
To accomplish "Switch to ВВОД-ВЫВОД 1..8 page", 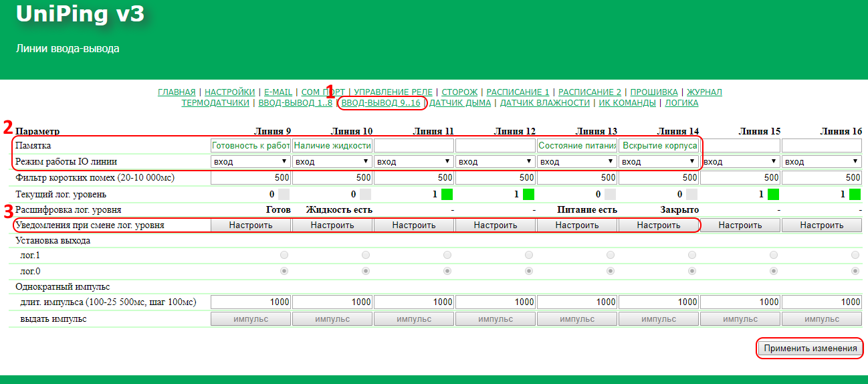I will (295, 103).
